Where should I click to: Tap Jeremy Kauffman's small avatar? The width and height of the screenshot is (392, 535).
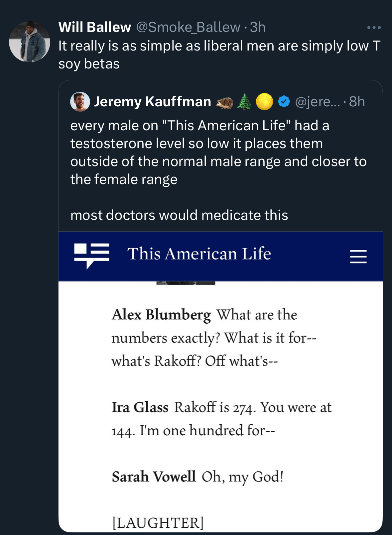click(80, 102)
